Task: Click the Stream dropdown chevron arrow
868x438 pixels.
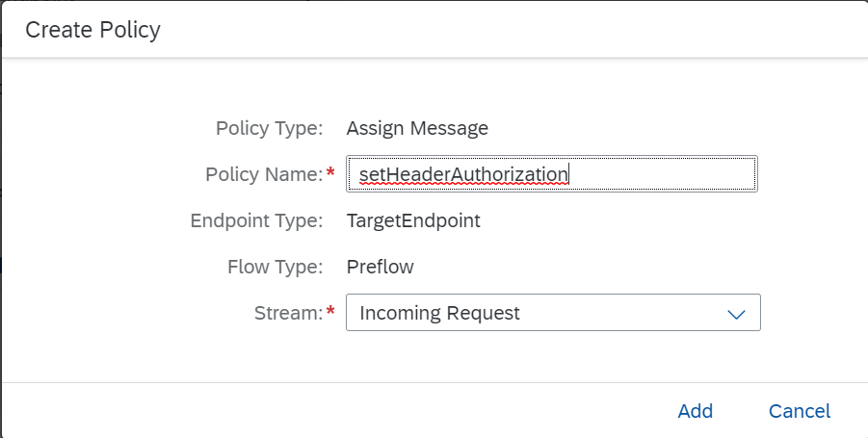Action: tap(736, 314)
